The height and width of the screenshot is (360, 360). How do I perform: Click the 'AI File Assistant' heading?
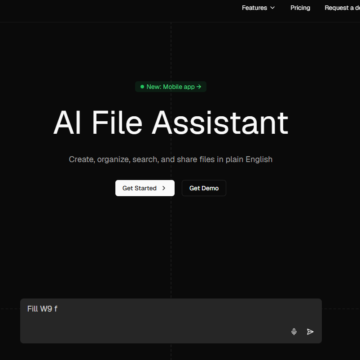coord(171,123)
